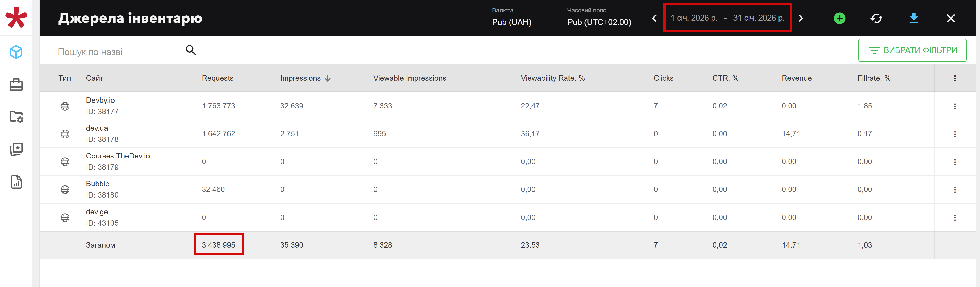Go to next date period arrow
This screenshot has width=980, height=287.
point(801,18)
